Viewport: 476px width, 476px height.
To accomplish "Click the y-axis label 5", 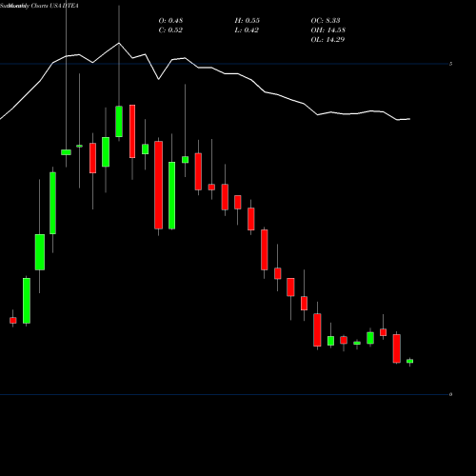I will tap(450, 64).
